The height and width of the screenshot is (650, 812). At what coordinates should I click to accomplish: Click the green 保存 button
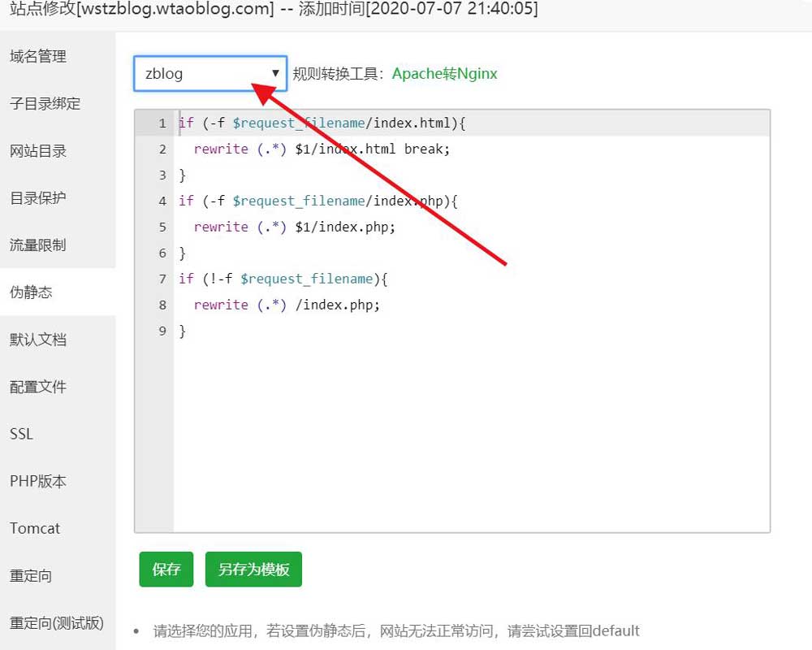tap(166, 570)
